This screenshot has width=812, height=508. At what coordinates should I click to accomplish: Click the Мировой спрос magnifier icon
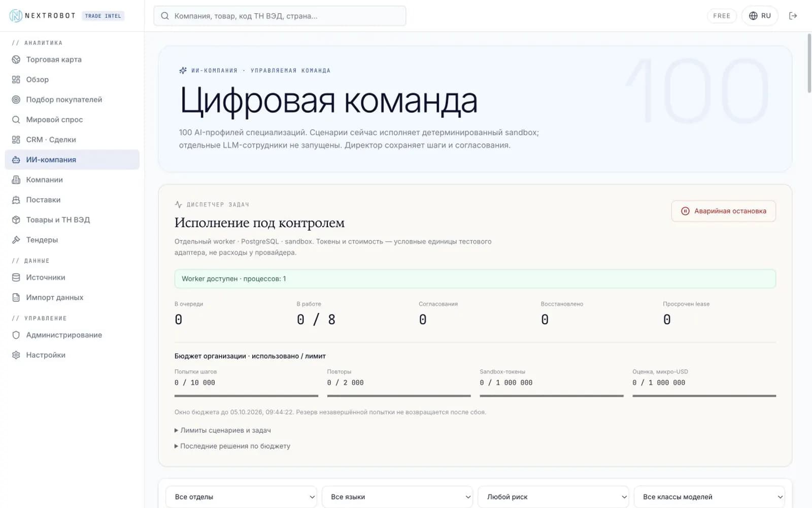16,120
